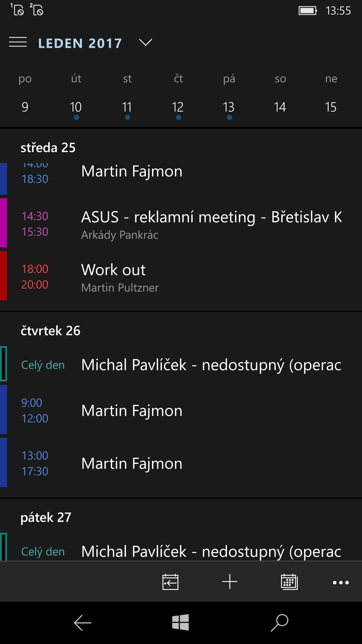
Task: Open Thursday's all-day Michal Pavlíček event
Action: pos(211,365)
